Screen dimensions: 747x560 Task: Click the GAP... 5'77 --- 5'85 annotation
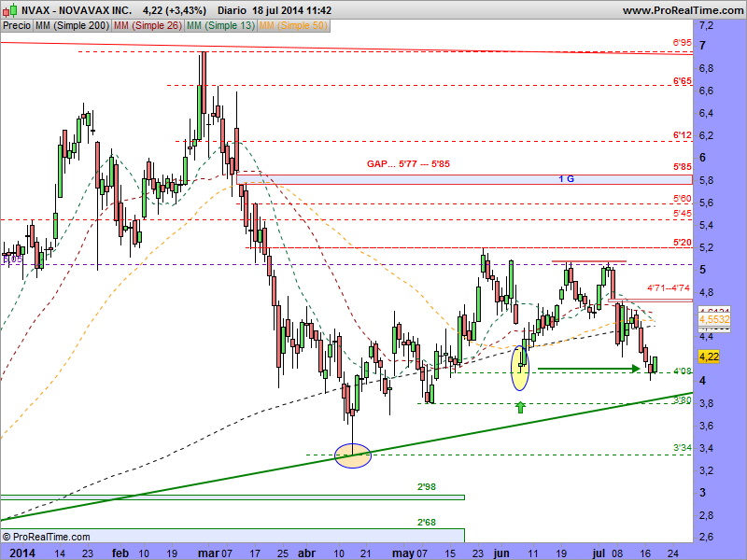(x=408, y=164)
